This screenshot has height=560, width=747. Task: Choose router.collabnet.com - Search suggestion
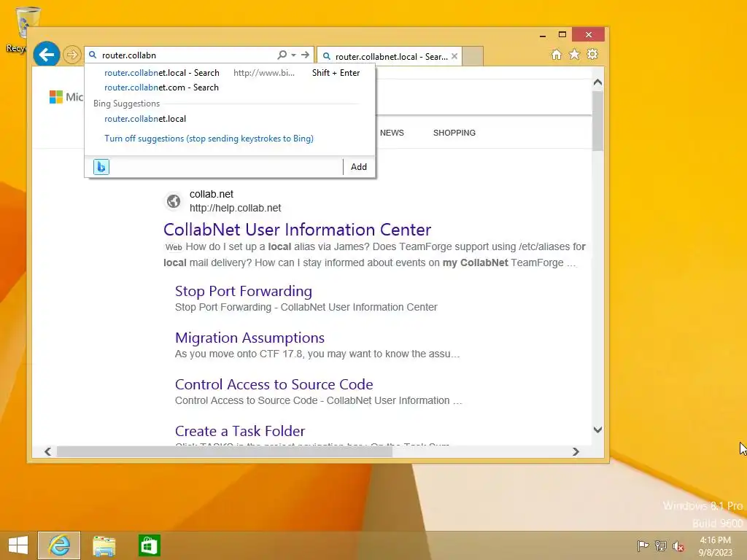tap(161, 87)
